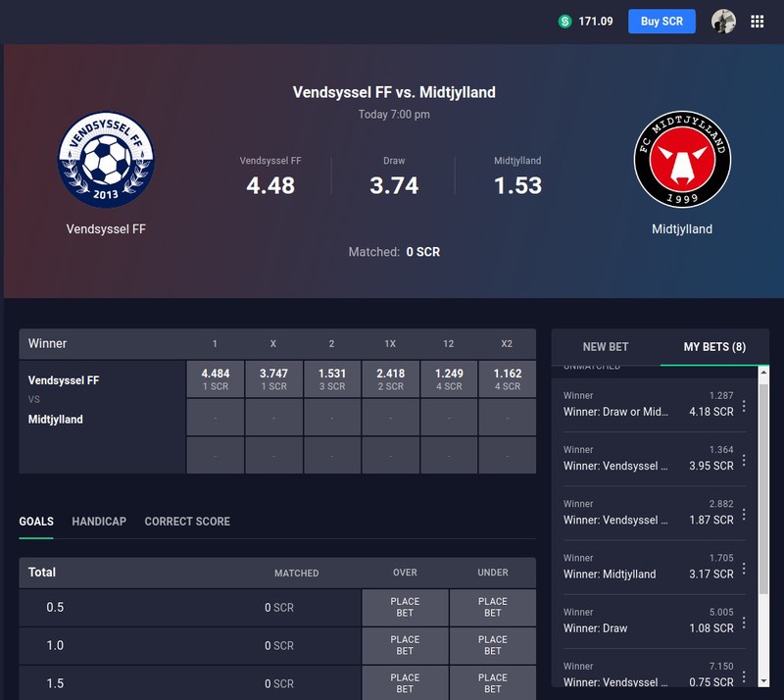Viewport: 784px width, 700px height.
Task: Click the Midtjylland name under logo
Action: click(682, 229)
